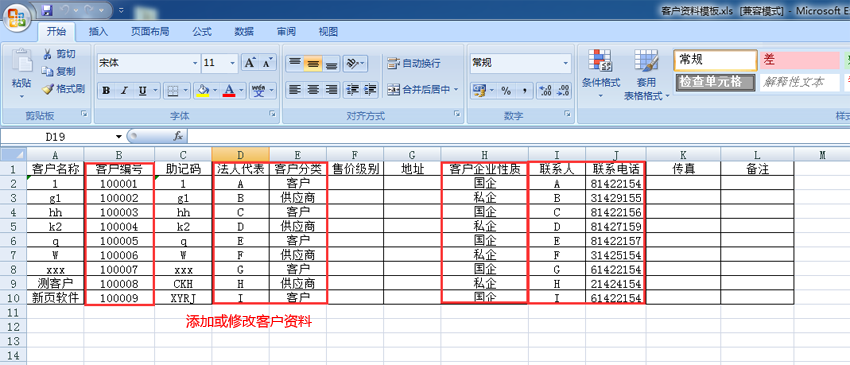850x365 pixels.
Task: Click Merge and Center (合并后居中) button
Action: (423, 90)
